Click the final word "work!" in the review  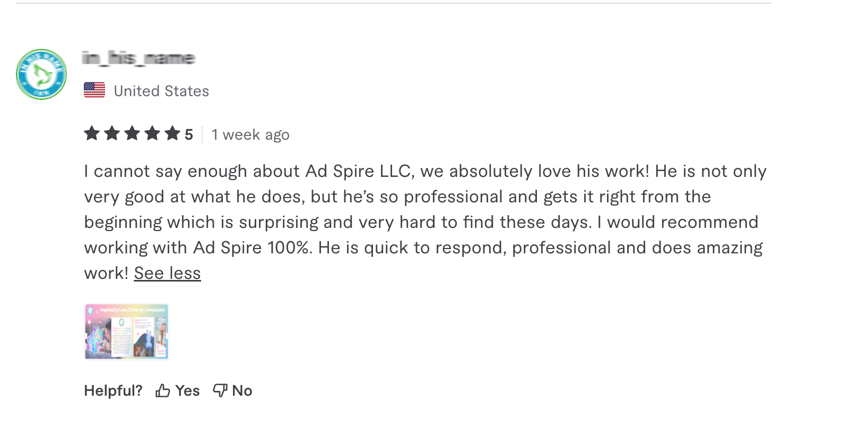coord(106,273)
